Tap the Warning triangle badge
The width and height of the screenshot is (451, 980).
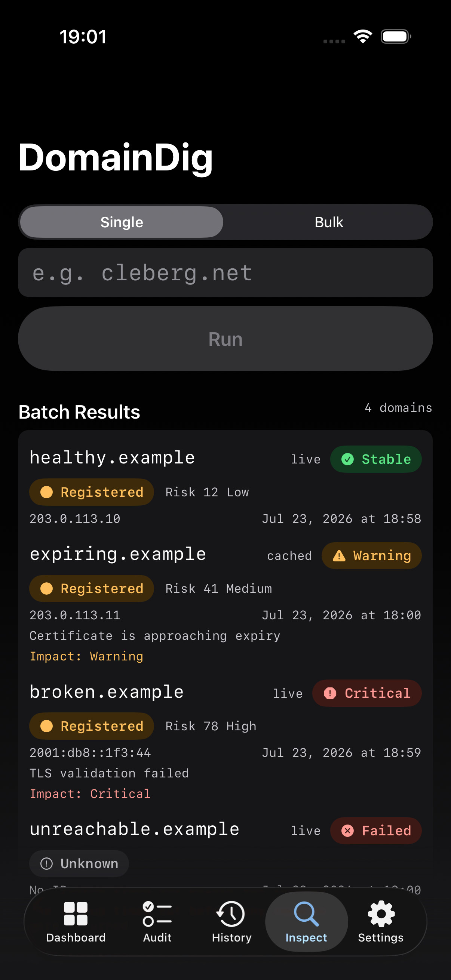tap(371, 556)
